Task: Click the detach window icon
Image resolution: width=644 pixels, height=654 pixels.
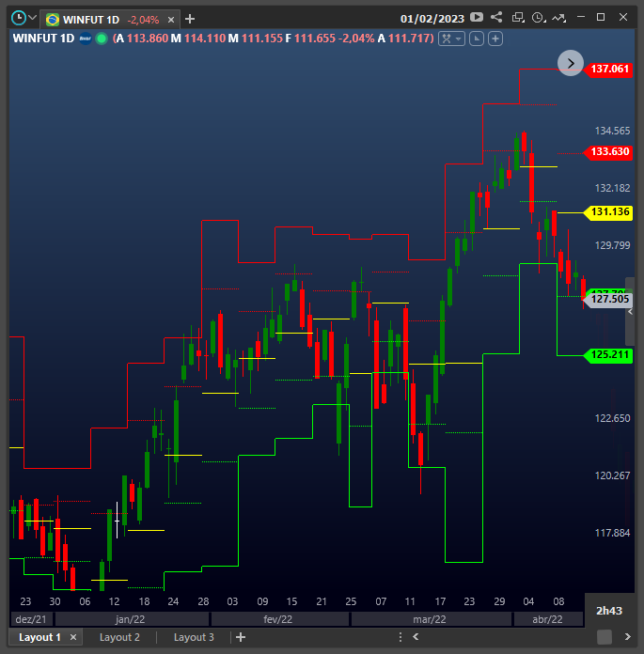Action: (518, 17)
